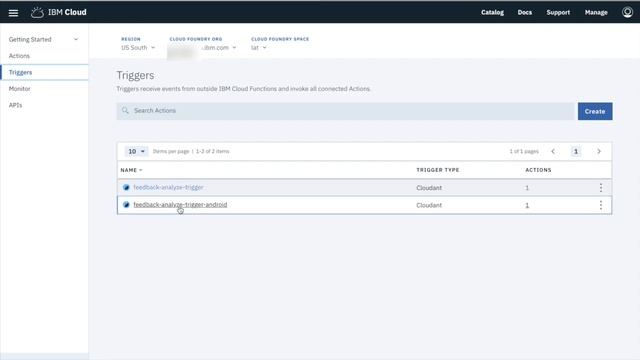Open feedback-analyze-trigger link
Image resolution: width=640 pixels, height=360 pixels.
[168, 187]
